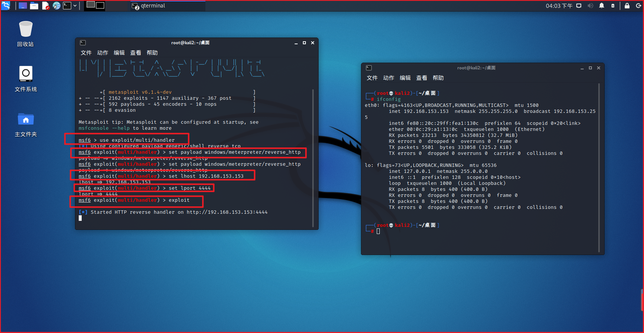The width and height of the screenshot is (644, 333).
Task: Expand the terminal launcher dropdown arrow
Action: [x=75, y=6]
